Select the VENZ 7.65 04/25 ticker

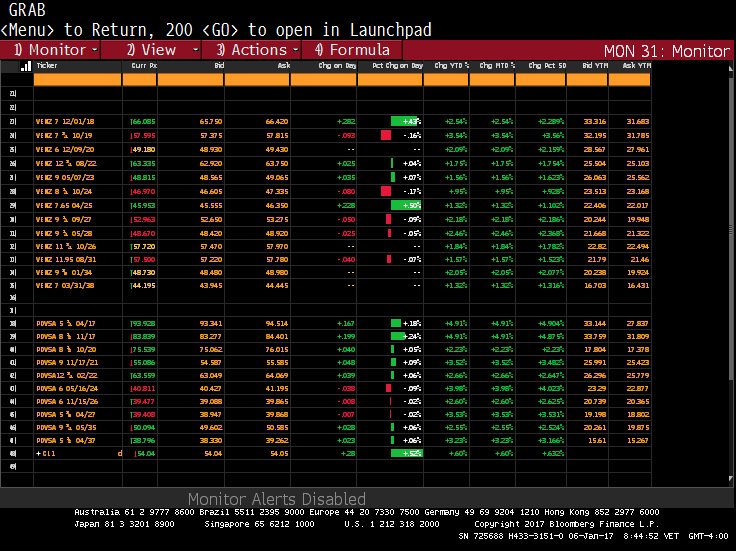click(x=64, y=206)
